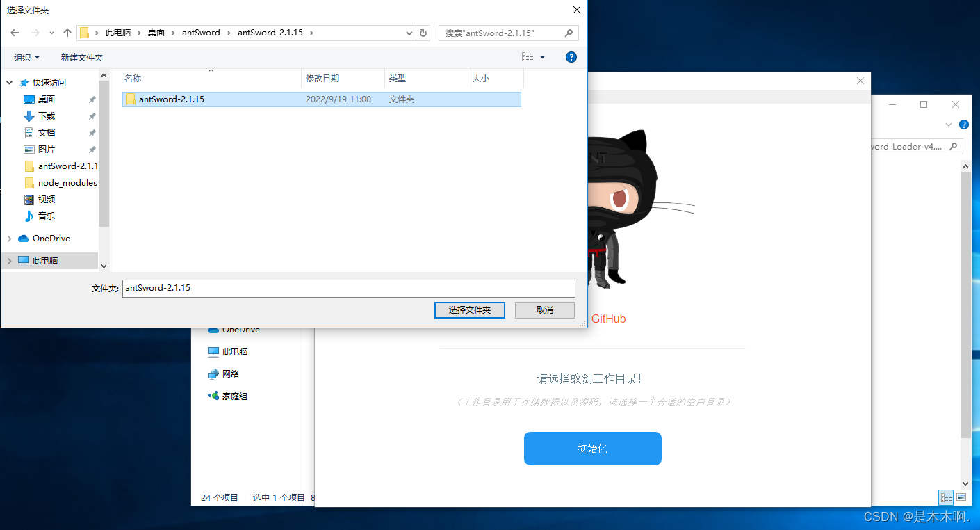Screen dimensions: 980x530
Task: Click the 初始化 button in AntSword loader
Action: tap(593, 449)
